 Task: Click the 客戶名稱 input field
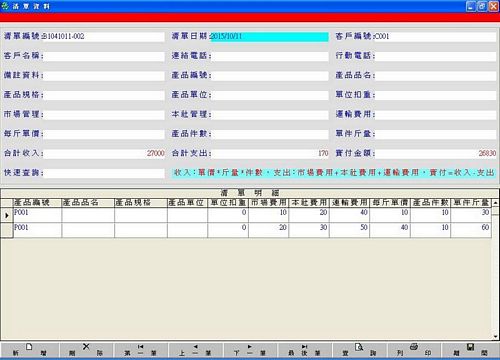click(104, 56)
